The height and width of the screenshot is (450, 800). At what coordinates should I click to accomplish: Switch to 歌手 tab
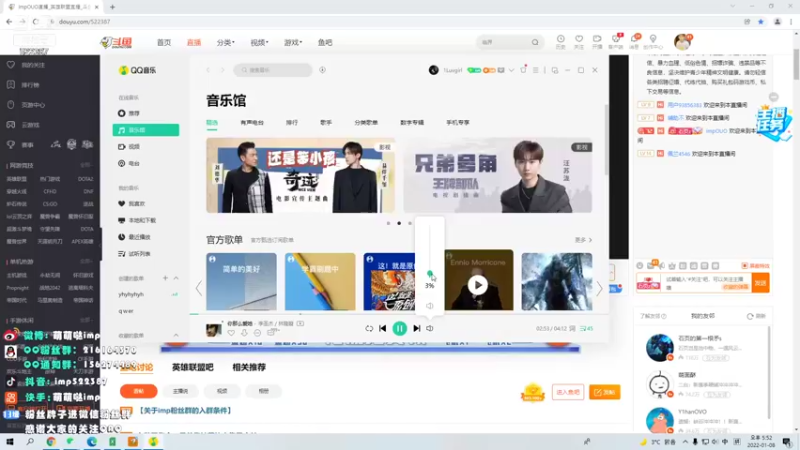click(326, 122)
